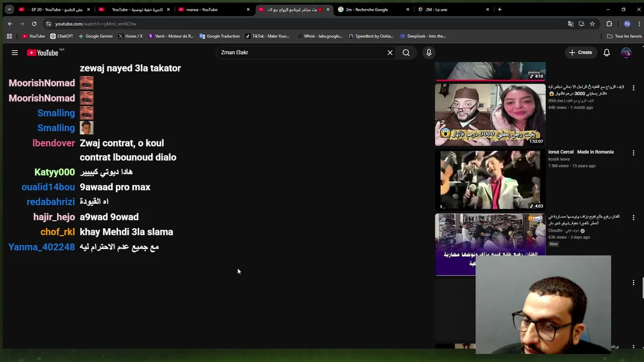Open the YouTube account avatar menu

pos(626,52)
